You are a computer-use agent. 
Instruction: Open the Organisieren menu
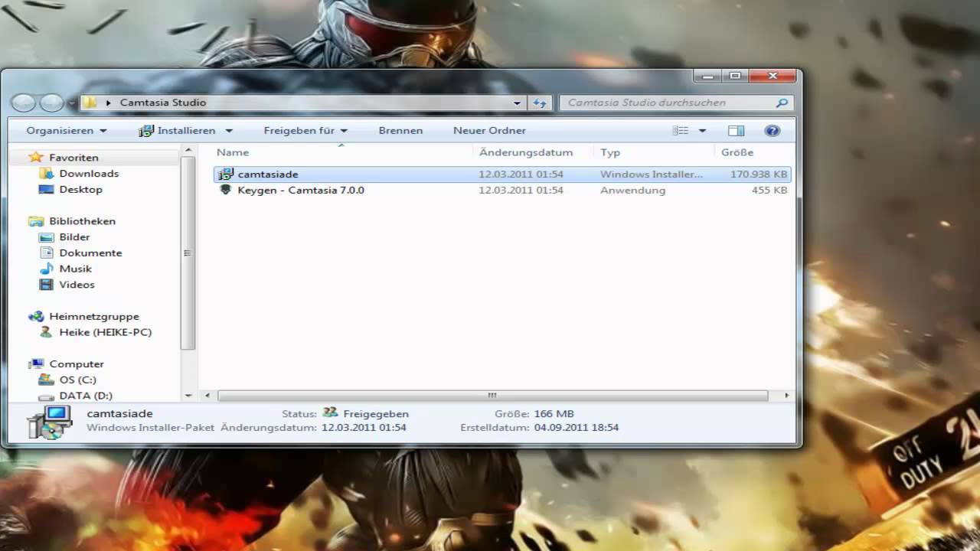click(x=67, y=131)
